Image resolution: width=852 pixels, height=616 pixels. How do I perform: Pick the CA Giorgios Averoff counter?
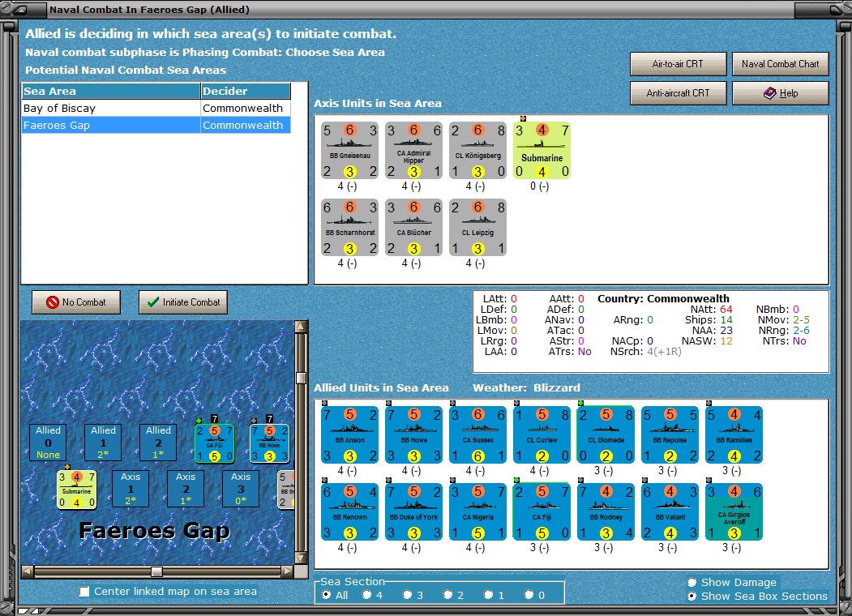click(x=734, y=512)
